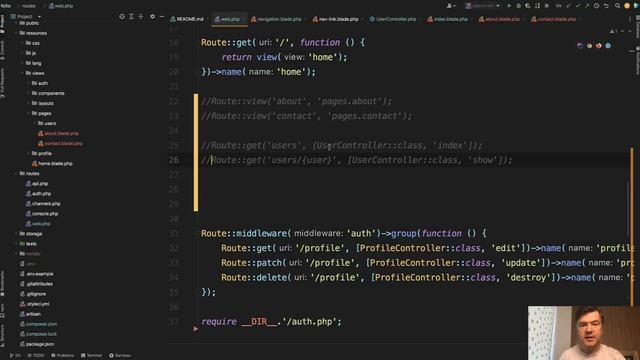Click the Project vertical tab on left edge
Image resolution: width=640 pixels, height=360 pixels.
click(2, 24)
